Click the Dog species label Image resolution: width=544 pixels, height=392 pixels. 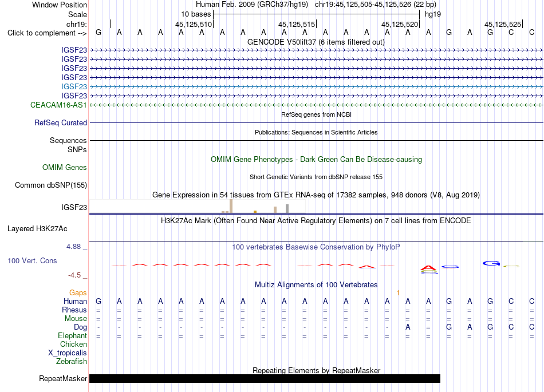pos(80,327)
